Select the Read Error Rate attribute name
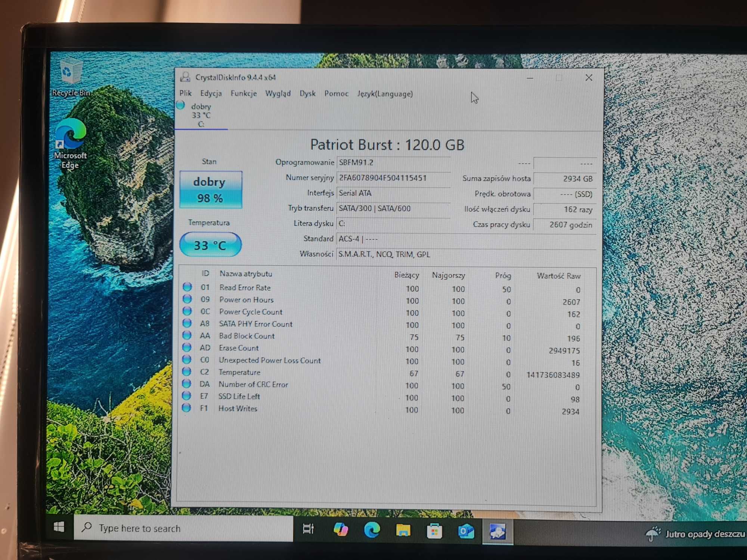This screenshot has width=747, height=560. (x=245, y=287)
